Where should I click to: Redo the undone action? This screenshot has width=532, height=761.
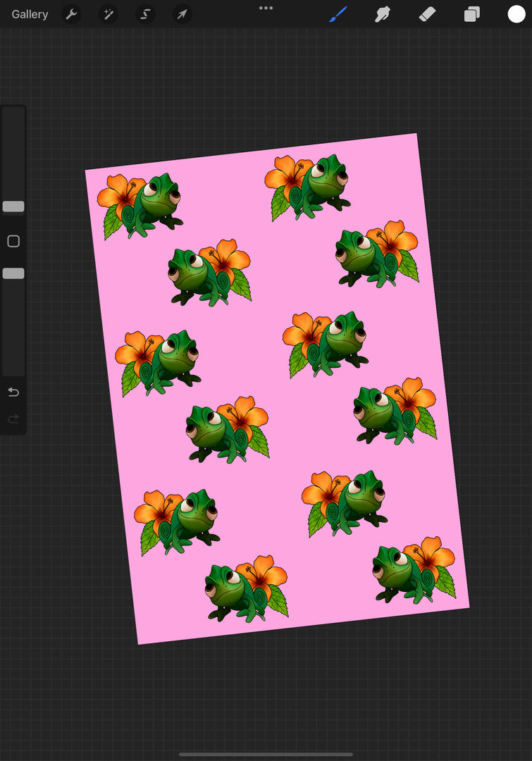click(13, 419)
